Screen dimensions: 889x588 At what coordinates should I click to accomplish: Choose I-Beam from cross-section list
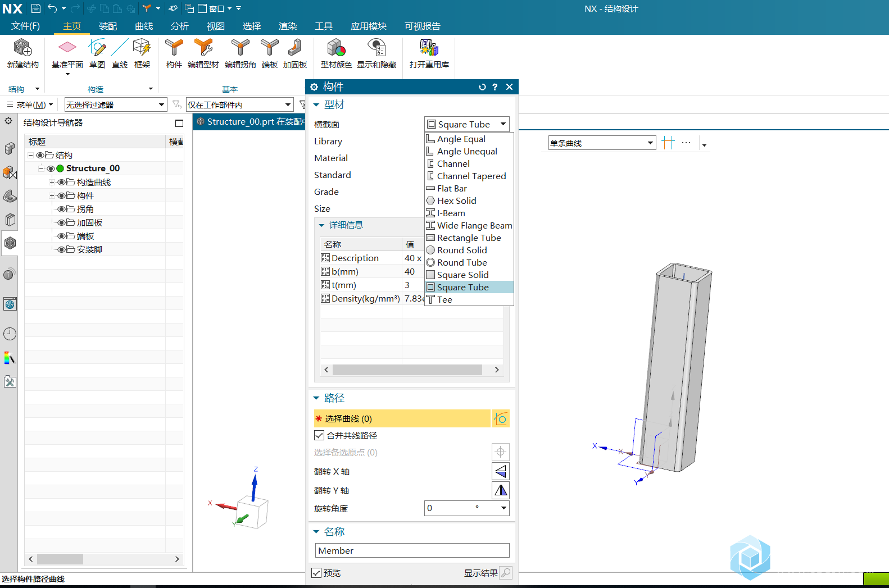click(x=469, y=213)
